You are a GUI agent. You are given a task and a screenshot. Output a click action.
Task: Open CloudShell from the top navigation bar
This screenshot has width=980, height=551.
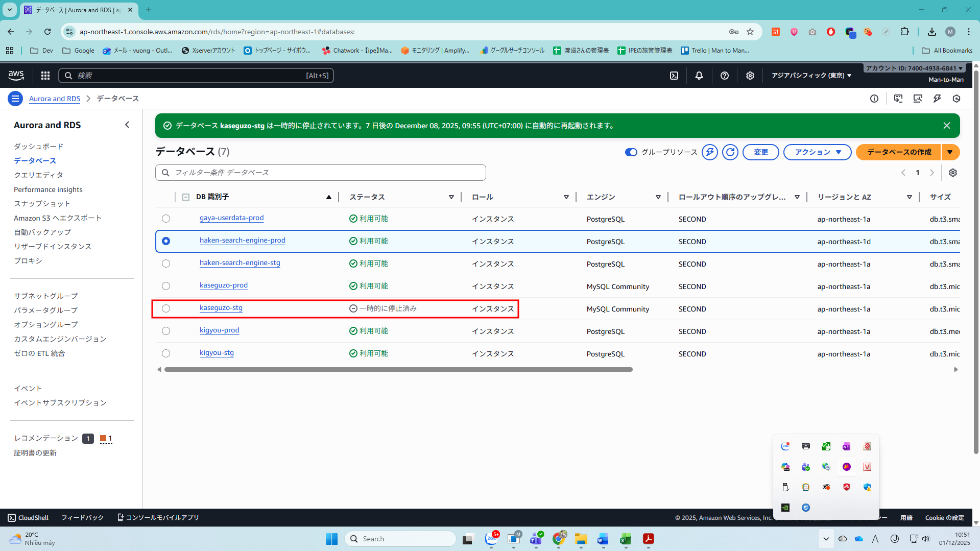click(x=674, y=76)
